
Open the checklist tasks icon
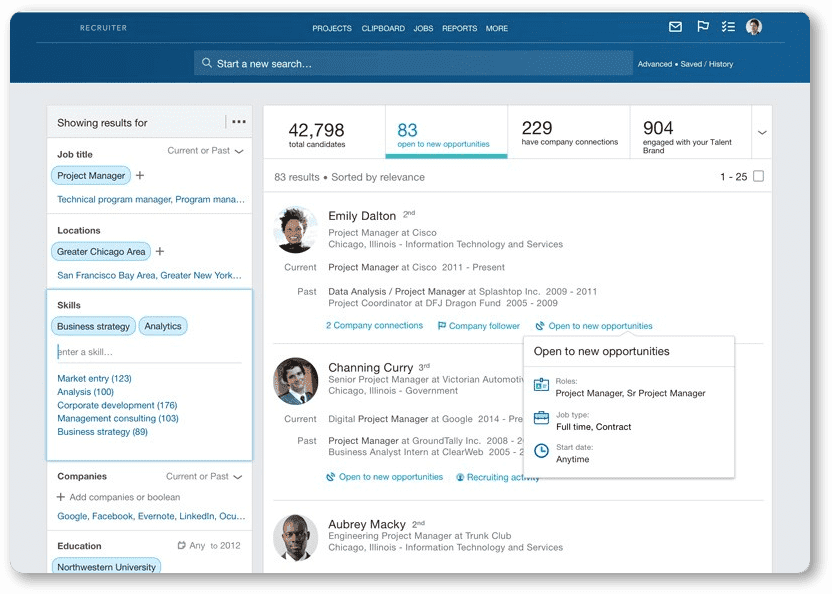729,27
